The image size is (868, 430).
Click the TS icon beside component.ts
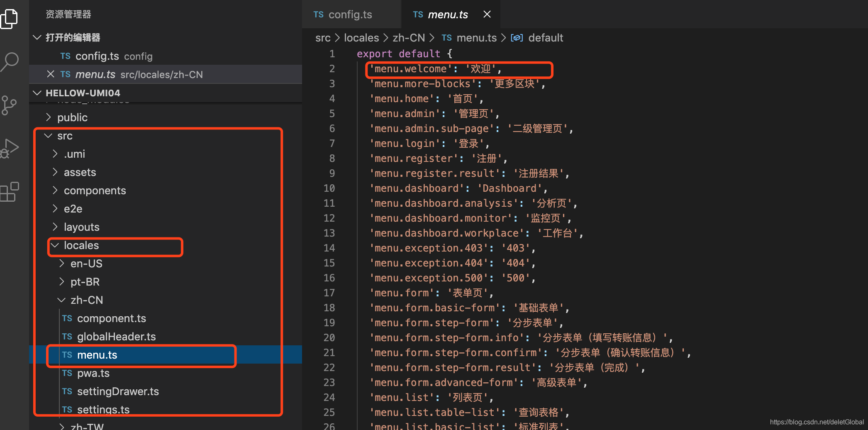point(67,318)
